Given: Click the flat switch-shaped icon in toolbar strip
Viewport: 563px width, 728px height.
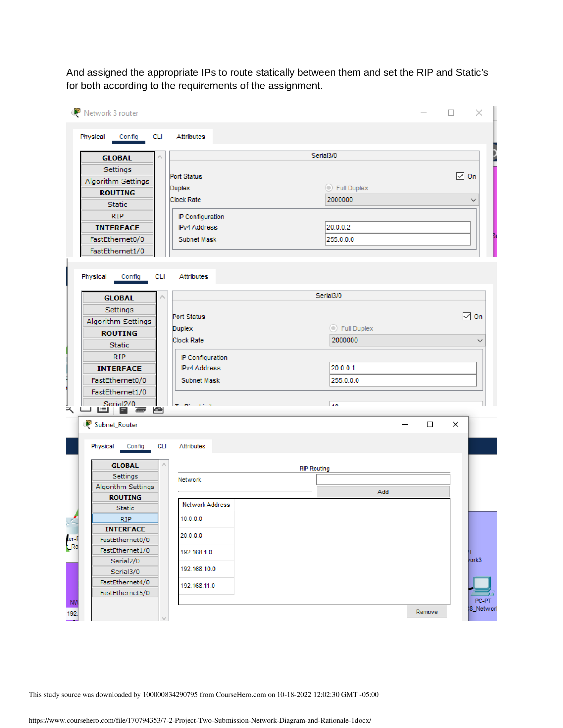Looking at the screenshot, I should [x=141, y=410].
